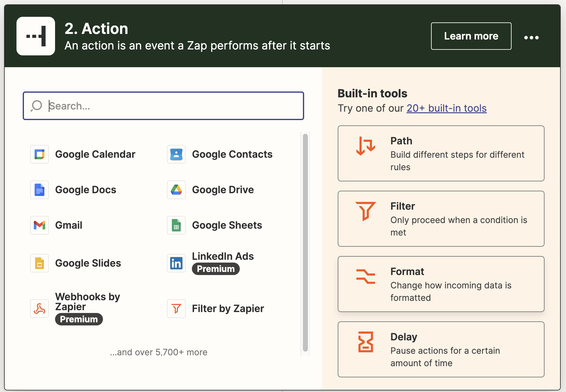The height and width of the screenshot is (392, 566).
Task: Pick Google Slides app label
Action: tap(88, 263)
